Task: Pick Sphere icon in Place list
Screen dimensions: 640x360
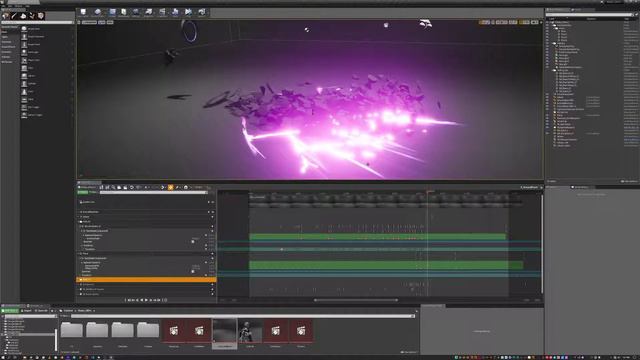Action: click(x=24, y=76)
